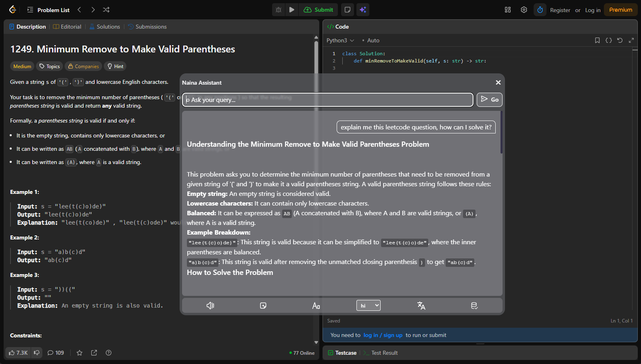Run the code with play button
Viewport: 641px width, 364px height.
(292, 10)
